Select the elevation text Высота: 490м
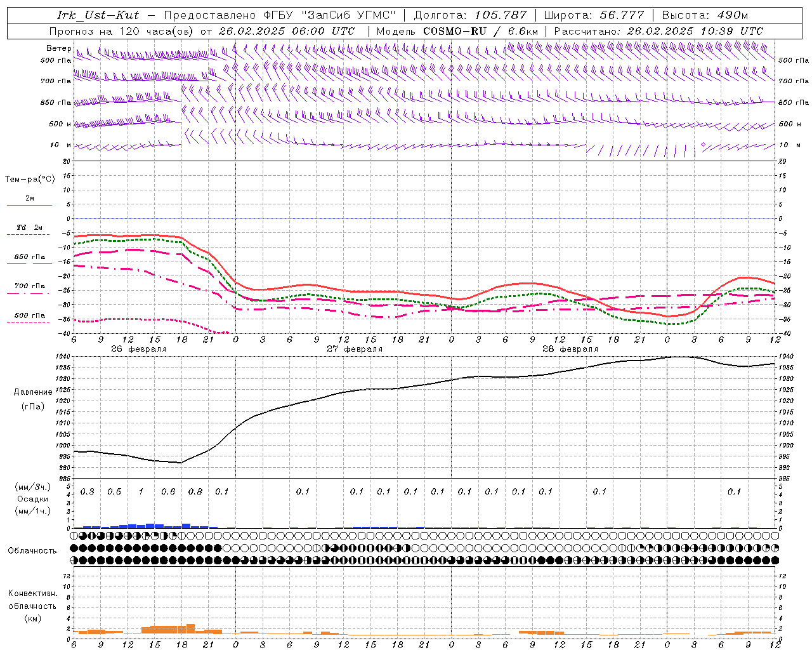Image resolution: width=812 pixels, height=650 pixels. tap(705, 15)
